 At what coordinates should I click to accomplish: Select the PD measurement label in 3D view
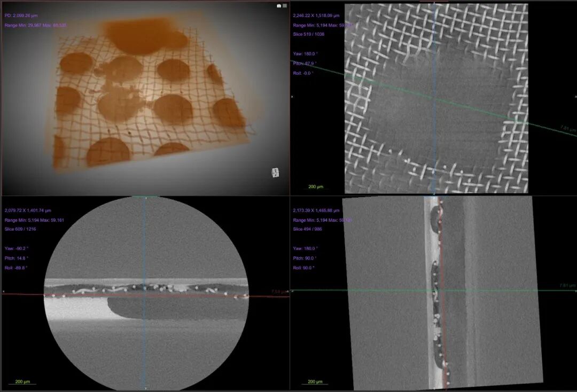point(21,15)
